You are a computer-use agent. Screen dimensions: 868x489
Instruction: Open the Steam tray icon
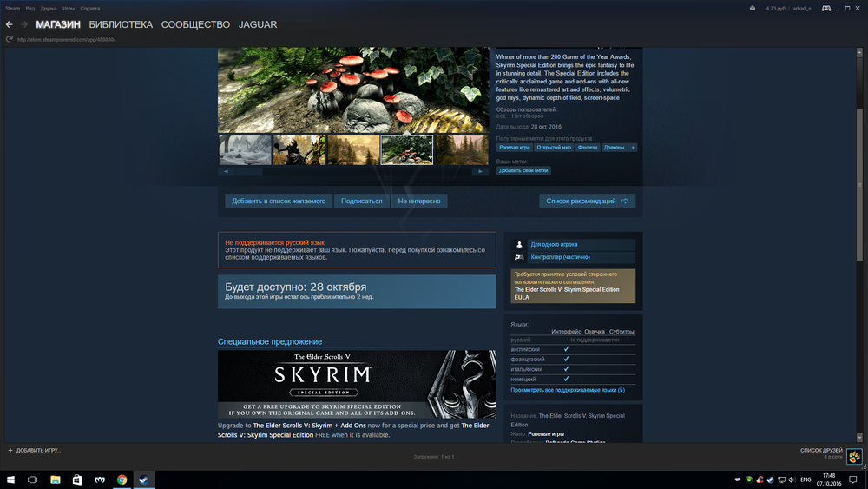click(x=771, y=479)
